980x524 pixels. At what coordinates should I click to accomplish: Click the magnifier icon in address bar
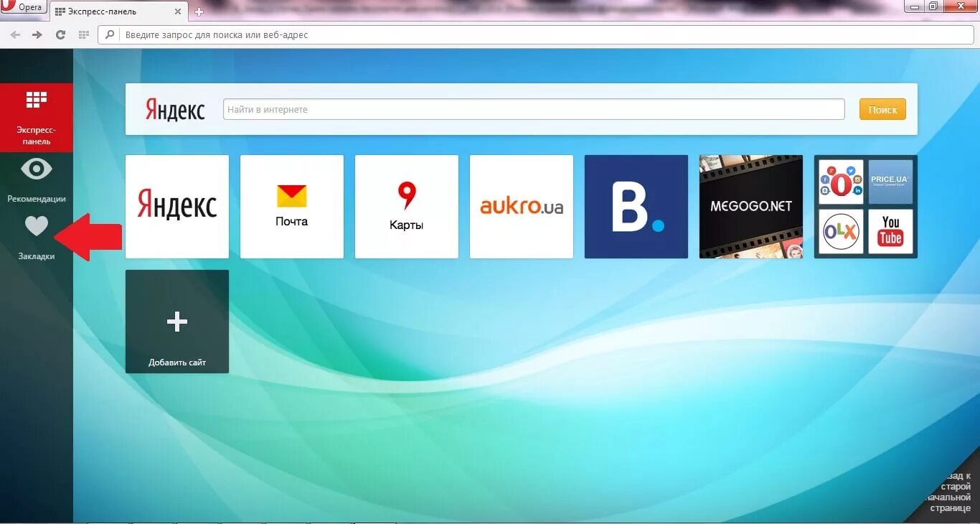tap(111, 34)
